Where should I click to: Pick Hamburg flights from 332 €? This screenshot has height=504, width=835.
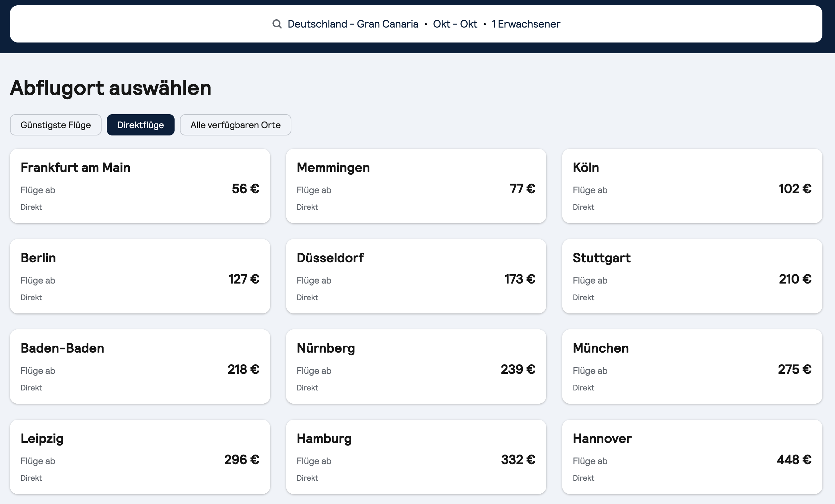click(x=416, y=457)
